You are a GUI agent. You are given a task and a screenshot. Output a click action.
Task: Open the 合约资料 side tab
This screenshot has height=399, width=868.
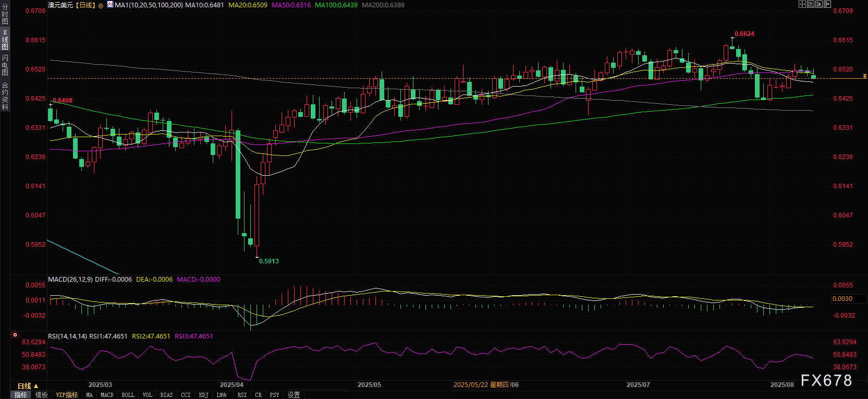click(x=5, y=96)
